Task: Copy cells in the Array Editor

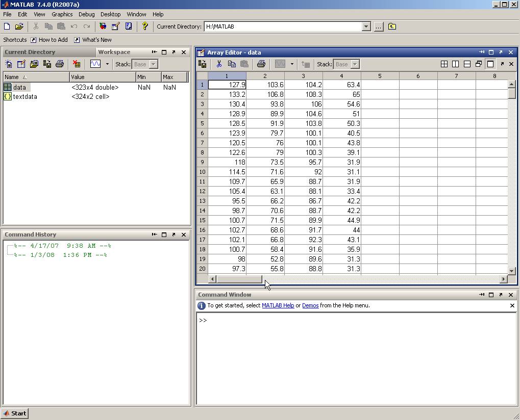Action: (x=231, y=64)
